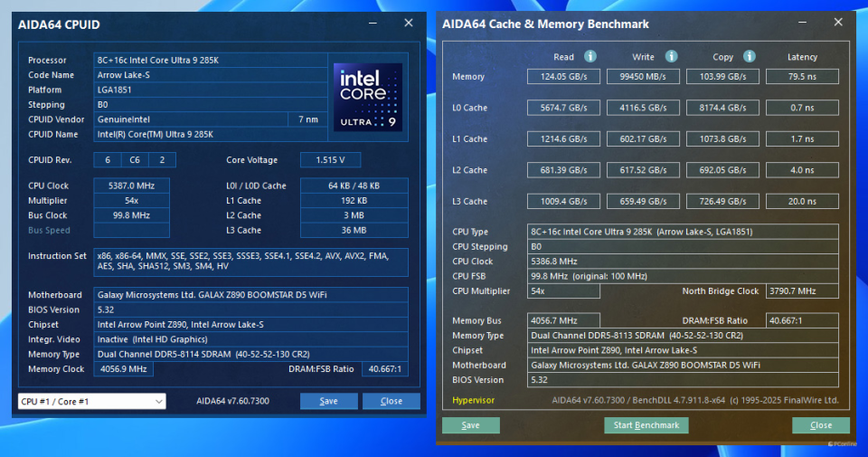This screenshot has width=868, height=457.
Task: Click the Memory Read 124.05 GB/s field
Action: (x=563, y=76)
